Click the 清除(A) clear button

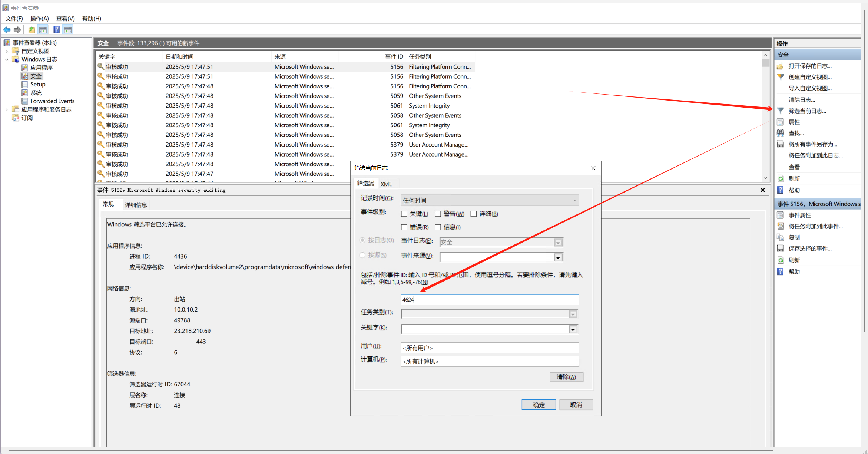pyautogui.click(x=566, y=377)
